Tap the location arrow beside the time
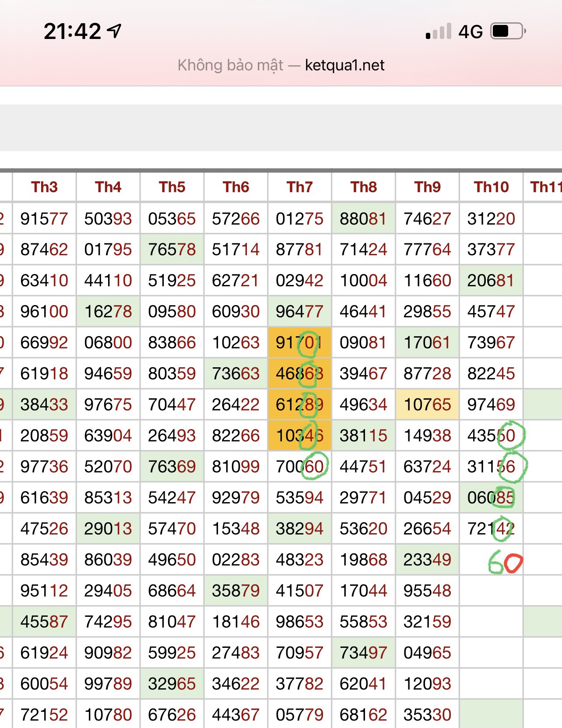The width and height of the screenshot is (562, 728). coord(115,31)
